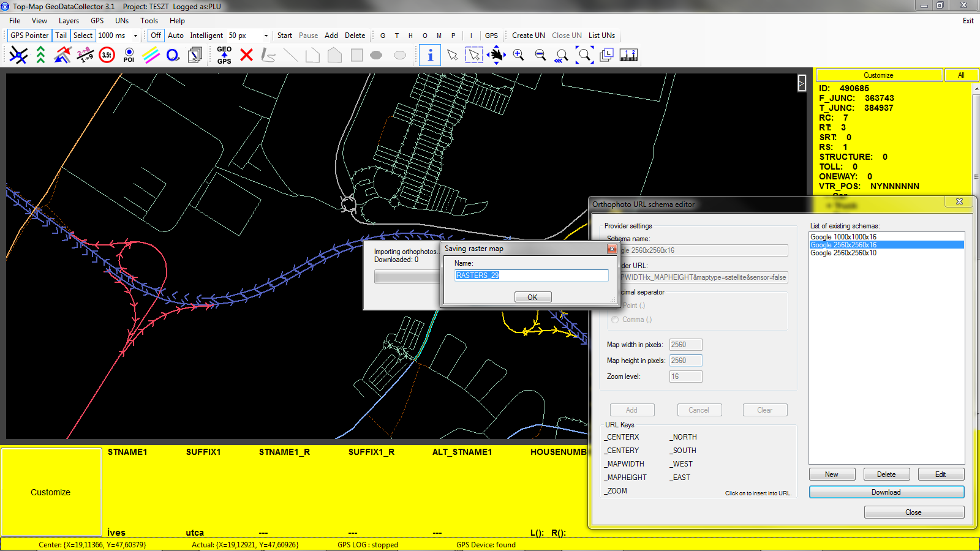The width and height of the screenshot is (980, 551).
Task: Open the UNs menu
Action: coord(122,21)
